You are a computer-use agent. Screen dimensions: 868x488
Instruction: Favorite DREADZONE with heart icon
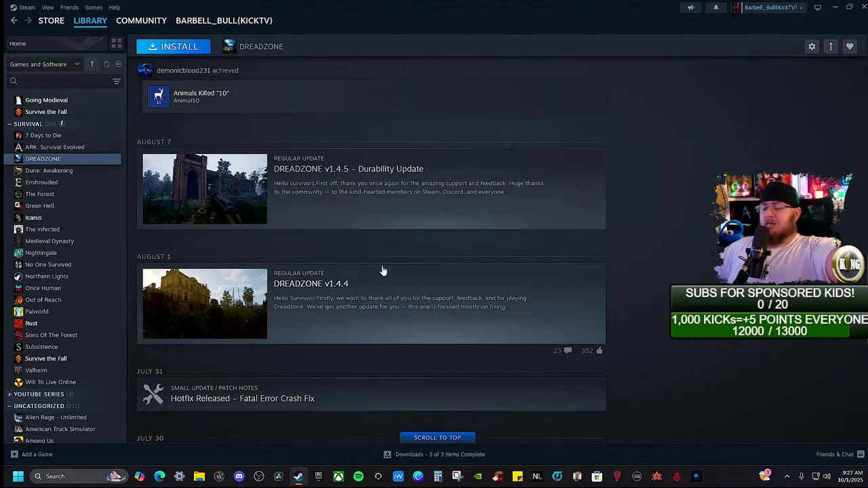pyautogui.click(x=850, y=47)
